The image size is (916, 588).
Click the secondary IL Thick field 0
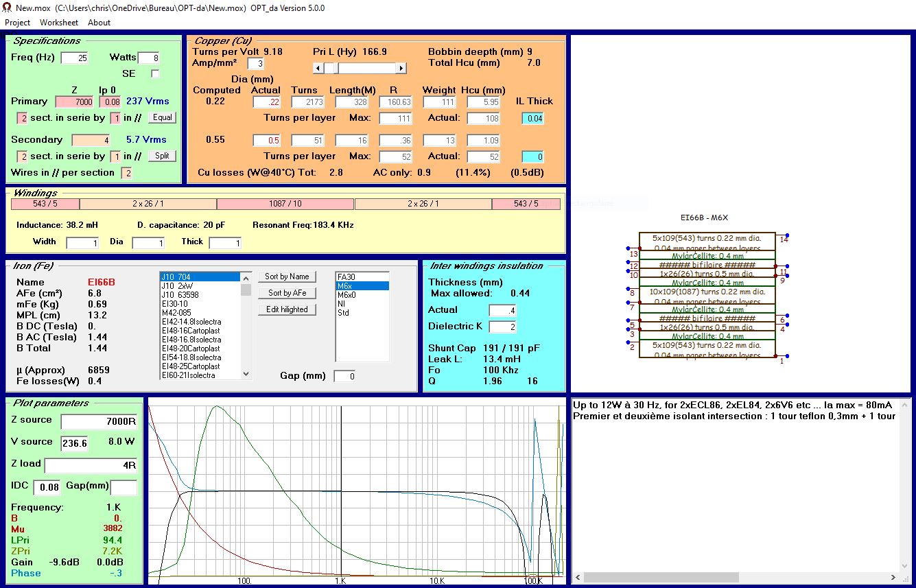pyautogui.click(x=532, y=156)
